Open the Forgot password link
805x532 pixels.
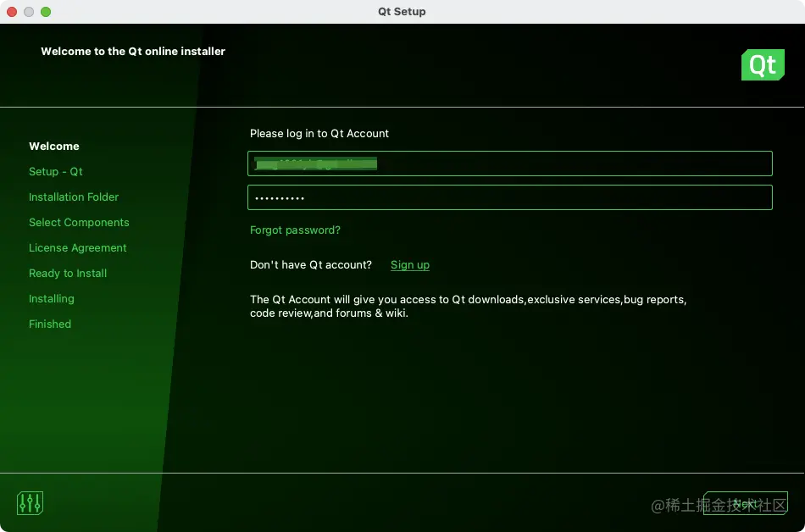click(295, 230)
